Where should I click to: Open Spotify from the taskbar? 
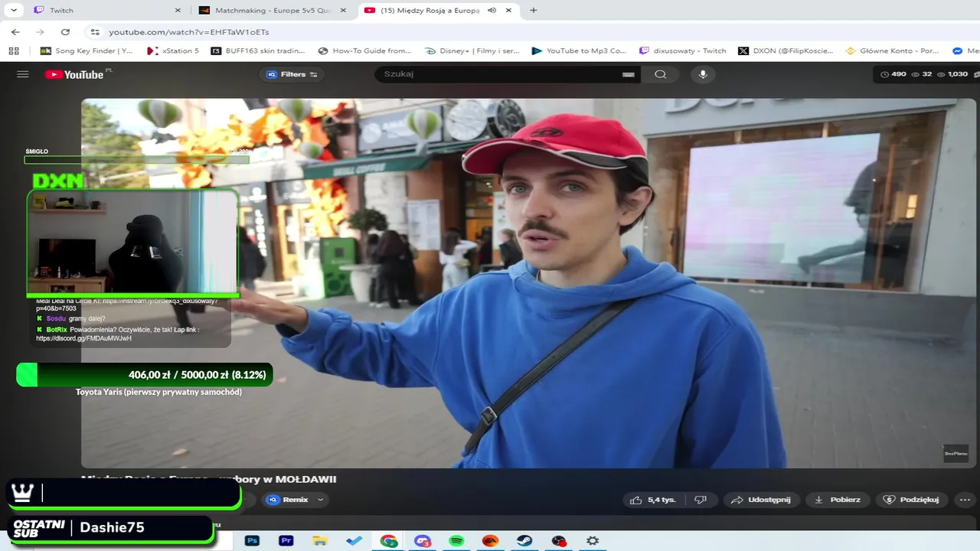coord(457,541)
